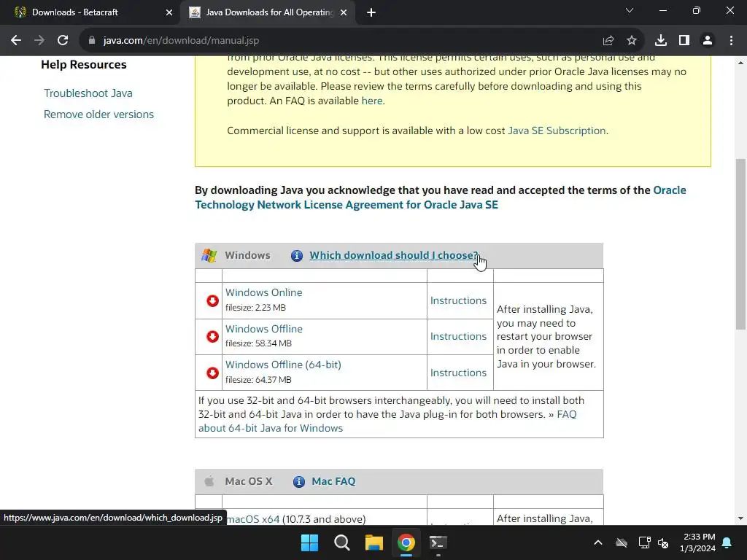Share this page using the share icon
The width and height of the screenshot is (747, 560).
(608, 41)
